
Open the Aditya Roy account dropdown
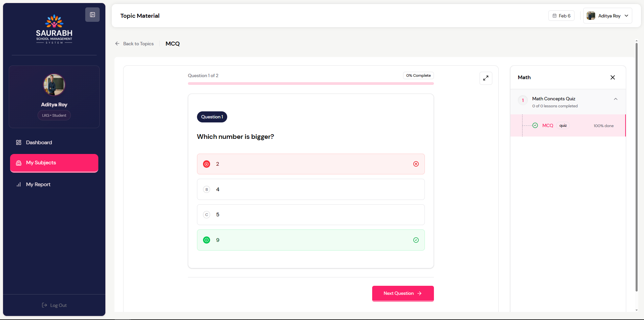[607, 16]
